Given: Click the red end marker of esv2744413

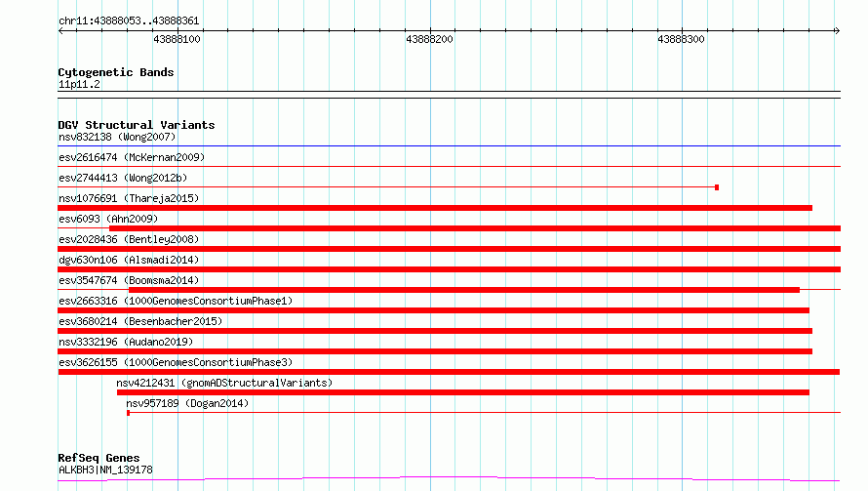Looking at the screenshot, I should [x=717, y=187].
